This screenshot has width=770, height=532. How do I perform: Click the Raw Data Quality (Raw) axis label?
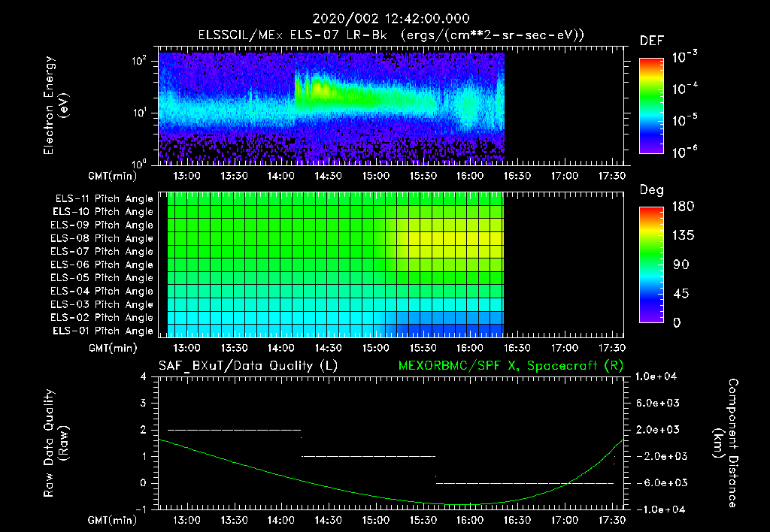[56, 443]
